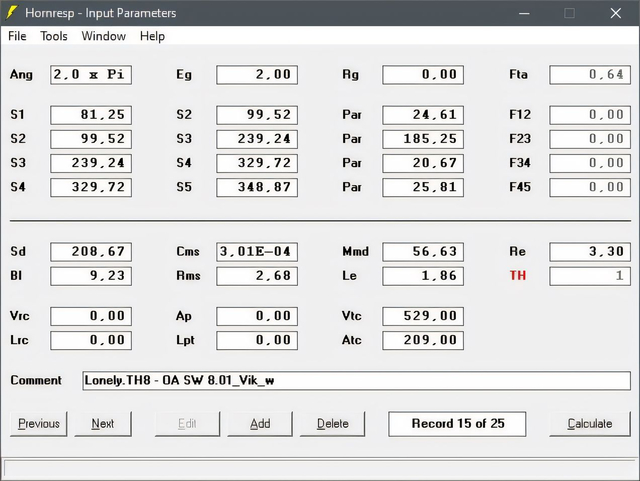Select the Re field with 3,30
Viewport: 640px width, 481px height.
pyautogui.click(x=590, y=252)
